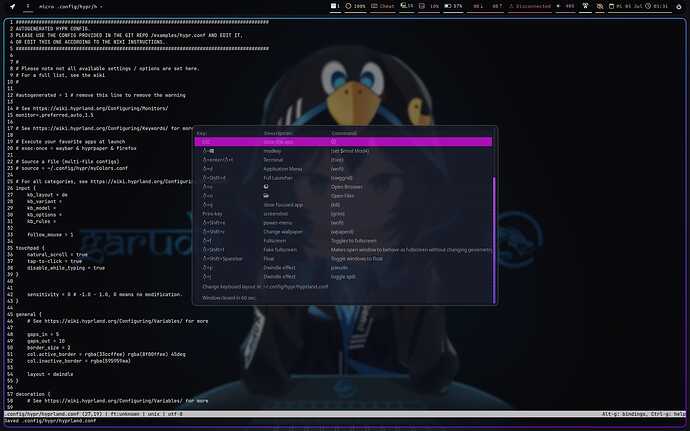Click the Alt-g: bindings hint in status bar
690x431 pixels.
(622, 414)
